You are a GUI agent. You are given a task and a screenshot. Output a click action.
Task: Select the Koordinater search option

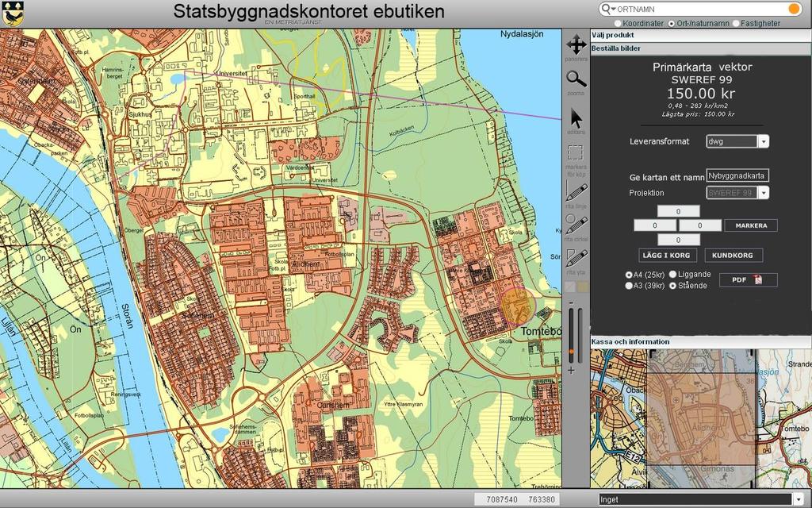(x=618, y=23)
